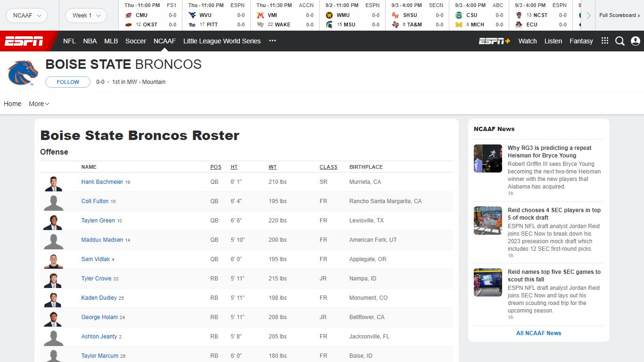The image size is (644, 362).
Task: Sort roster by POS column
Action: (216, 167)
